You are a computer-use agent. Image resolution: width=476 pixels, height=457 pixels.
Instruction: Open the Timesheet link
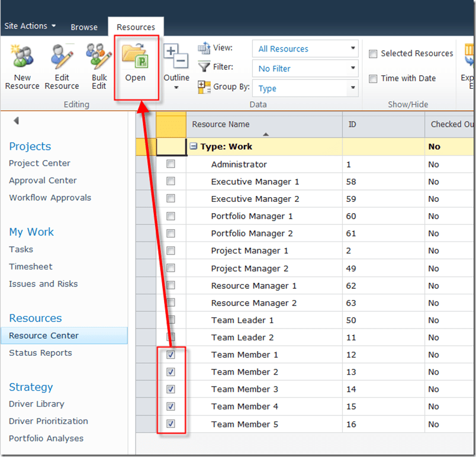(31, 266)
